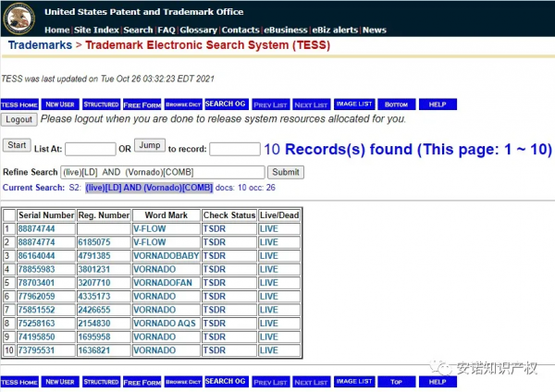555x392 pixels.
Task: Click inside the Refine Search text field
Action: click(161, 172)
